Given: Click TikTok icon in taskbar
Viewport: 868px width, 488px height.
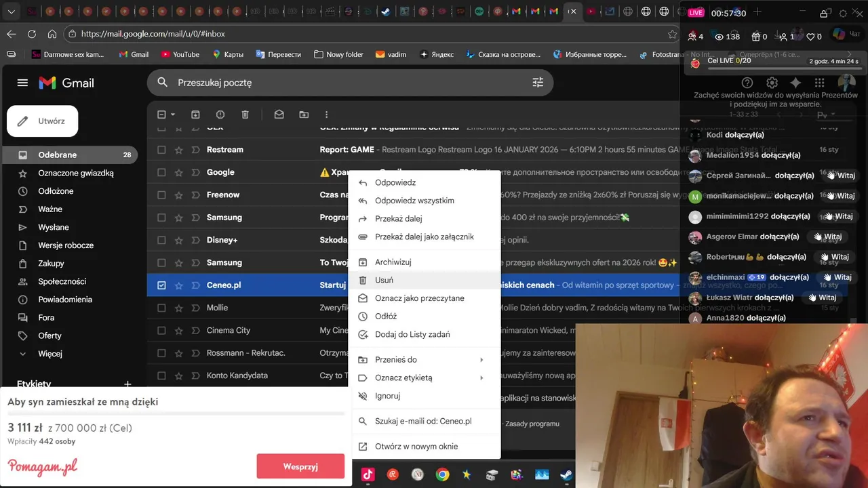Looking at the screenshot, I should 368,474.
